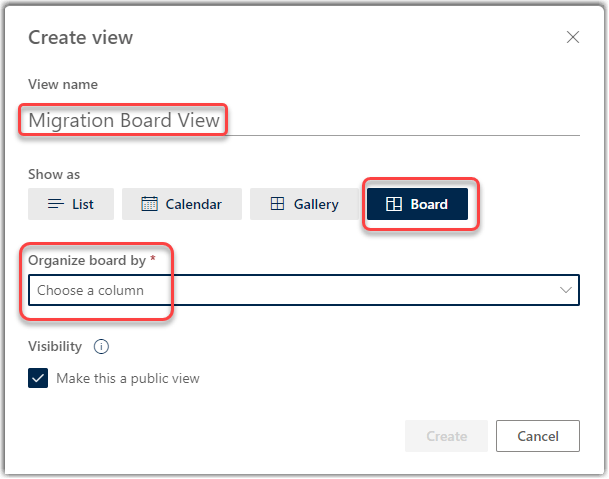Choose the Gallery label
This screenshot has height=479, width=609.
tap(316, 204)
